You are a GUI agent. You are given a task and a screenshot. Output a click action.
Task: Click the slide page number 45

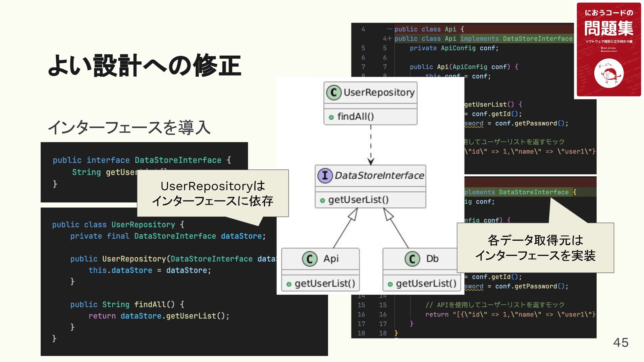[621, 343]
